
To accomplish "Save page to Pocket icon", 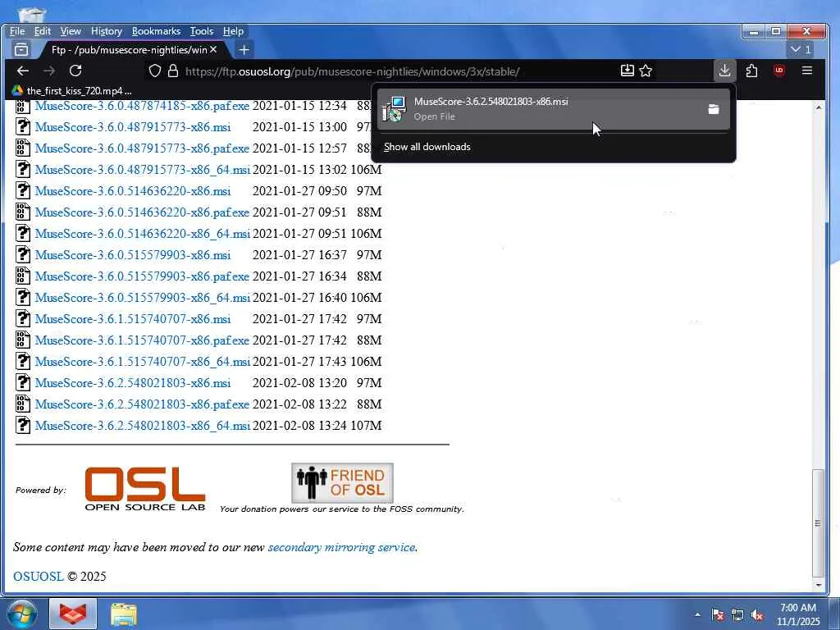I will coord(628,71).
